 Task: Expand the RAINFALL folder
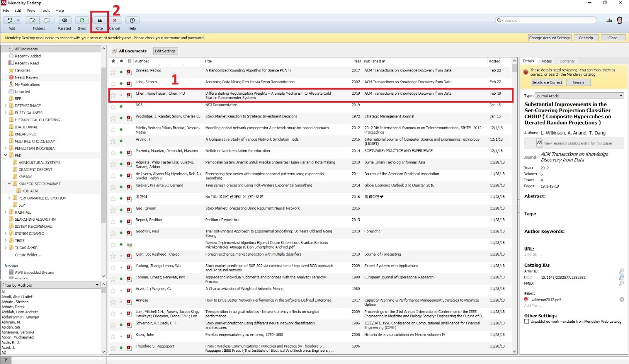(6, 212)
